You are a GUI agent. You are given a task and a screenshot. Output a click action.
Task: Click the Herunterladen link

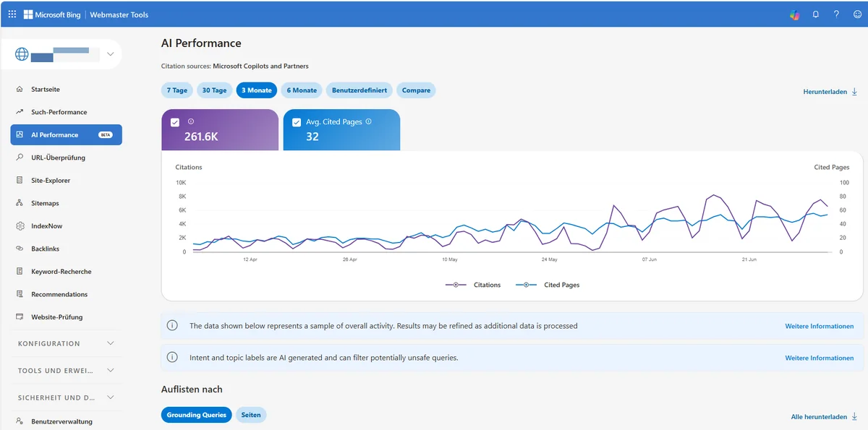tap(825, 92)
